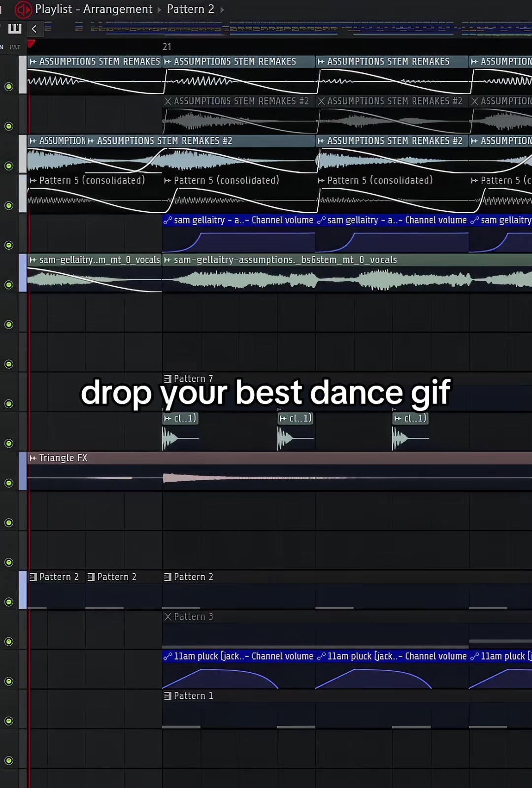
Task: Click the Triangle FX clip's audio icon
Action: point(33,458)
